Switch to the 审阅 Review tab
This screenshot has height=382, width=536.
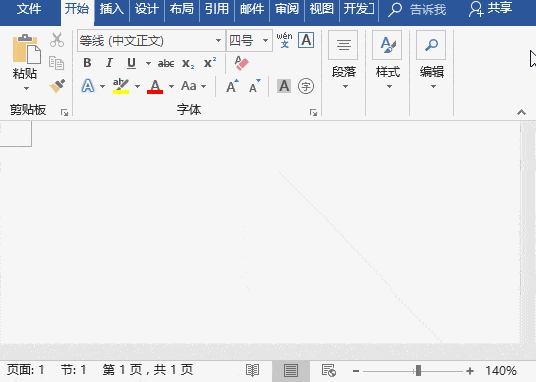coord(287,9)
